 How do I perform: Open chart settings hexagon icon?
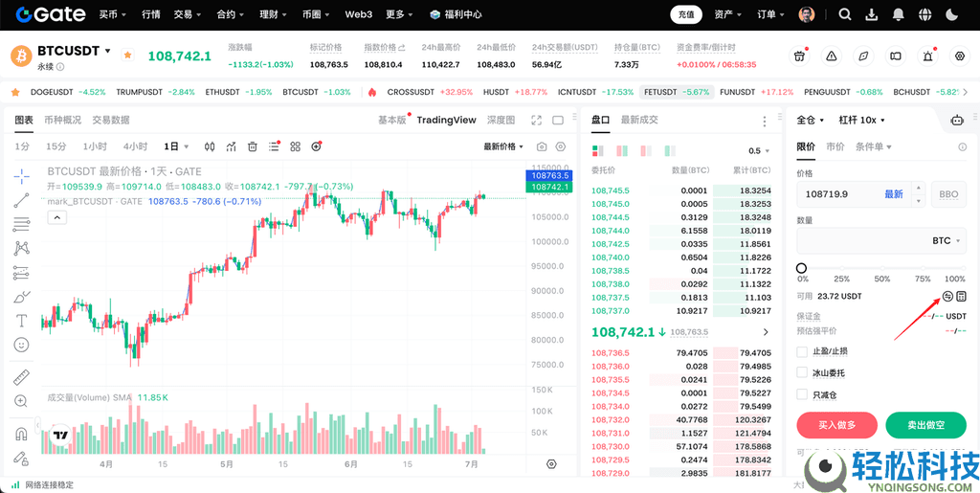tap(561, 146)
